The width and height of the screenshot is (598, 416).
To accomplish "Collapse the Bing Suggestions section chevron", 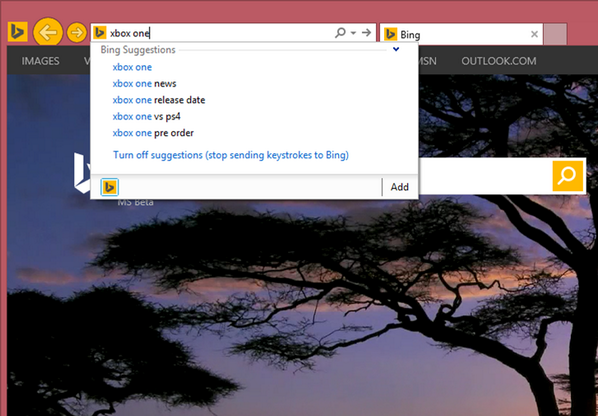I will [396, 49].
